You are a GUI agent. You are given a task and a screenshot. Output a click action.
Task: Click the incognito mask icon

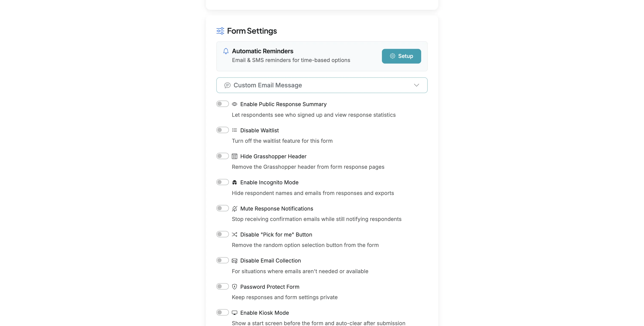coord(235,182)
